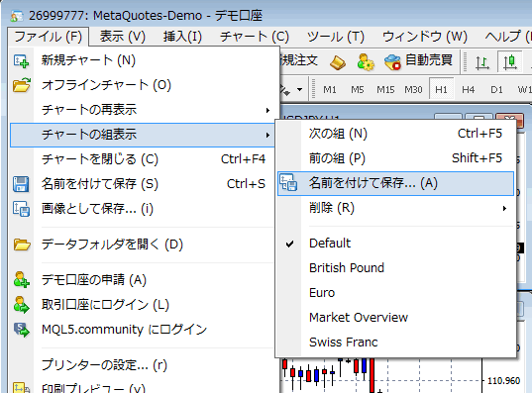Image resolution: width=532 pixels, height=393 pixels.
Task: Click the floppy disk icon for 名前を付けて保存 (S)
Action: point(21,184)
